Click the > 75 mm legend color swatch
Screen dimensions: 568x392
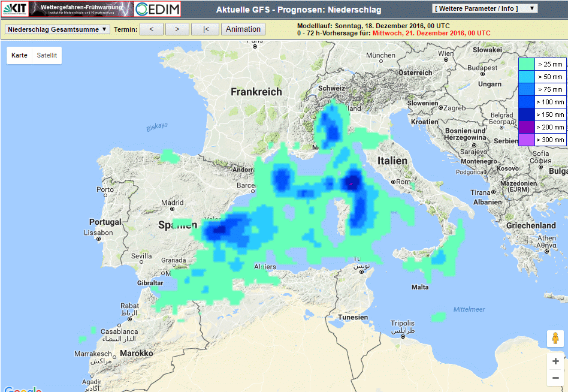(x=527, y=89)
